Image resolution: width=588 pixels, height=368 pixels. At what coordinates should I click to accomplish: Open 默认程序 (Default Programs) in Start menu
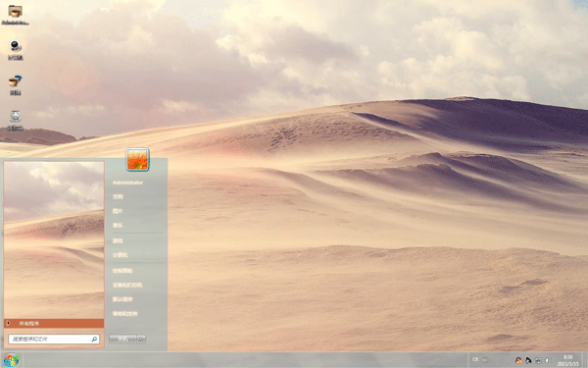click(x=122, y=299)
